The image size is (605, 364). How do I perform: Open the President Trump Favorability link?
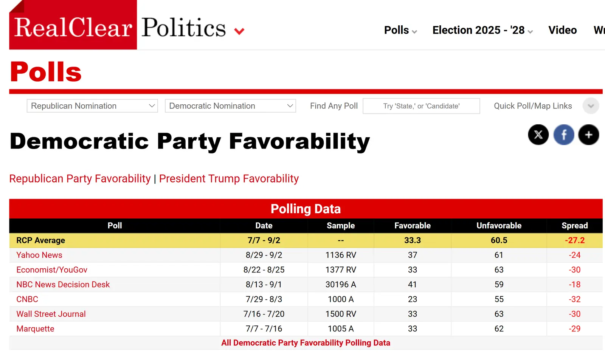tap(229, 178)
